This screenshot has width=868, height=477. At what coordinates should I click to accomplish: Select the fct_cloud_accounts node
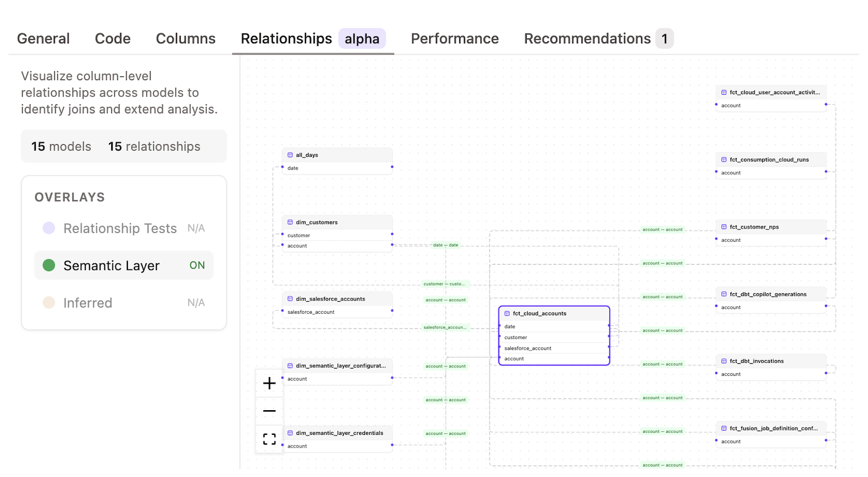tap(553, 313)
